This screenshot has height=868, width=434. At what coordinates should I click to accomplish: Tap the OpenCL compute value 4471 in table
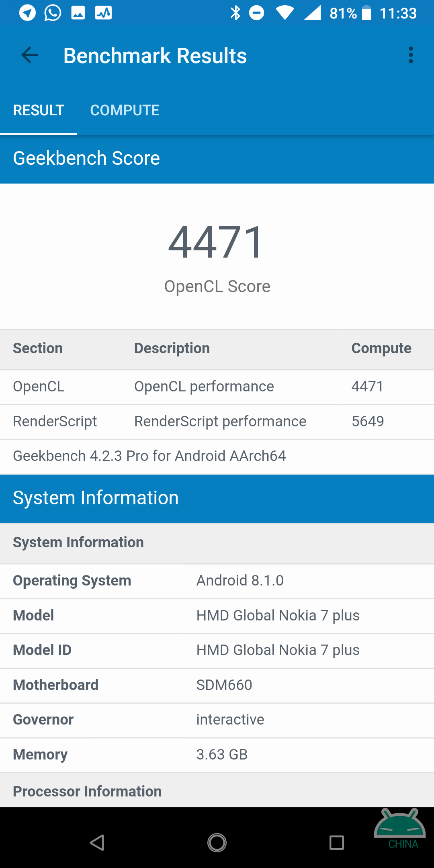point(367,387)
